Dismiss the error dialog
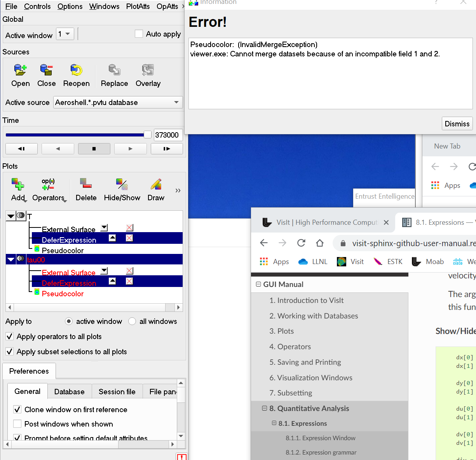The width and height of the screenshot is (476, 460). click(457, 124)
